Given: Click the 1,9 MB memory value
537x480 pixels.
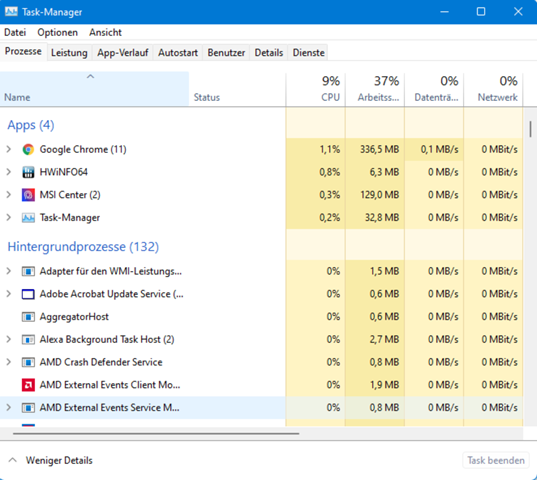Looking at the screenshot, I should click(x=384, y=385).
